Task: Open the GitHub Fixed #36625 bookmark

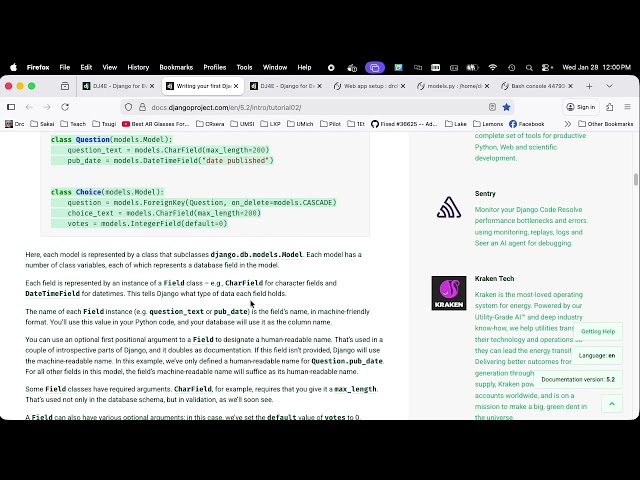Action: (x=404, y=124)
